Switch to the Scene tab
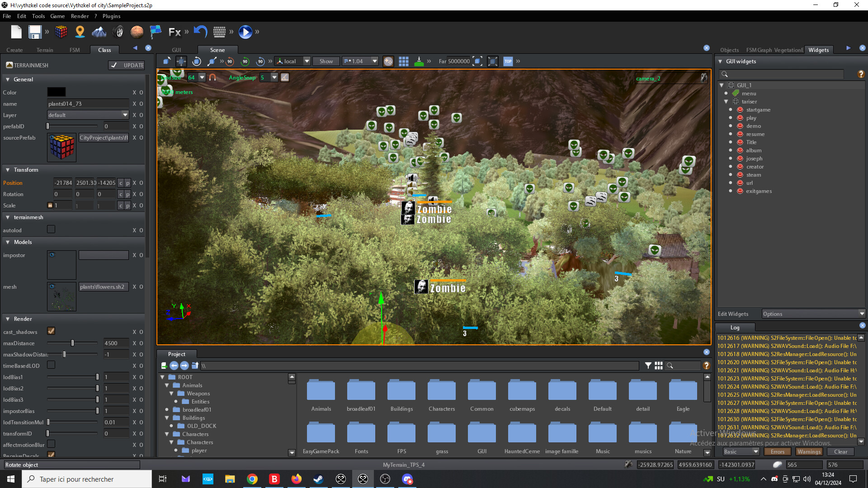Viewport: 868px width, 488px height. coord(217,50)
